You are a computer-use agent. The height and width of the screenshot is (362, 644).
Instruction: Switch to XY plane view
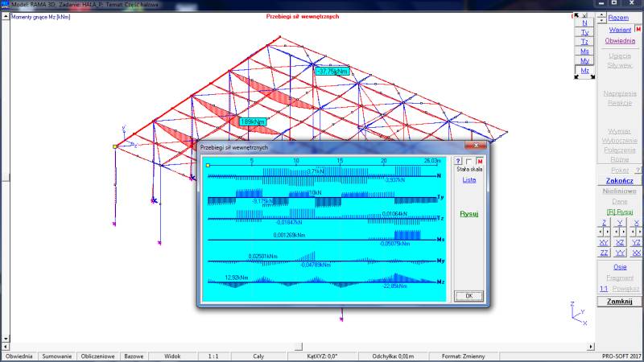(604, 242)
